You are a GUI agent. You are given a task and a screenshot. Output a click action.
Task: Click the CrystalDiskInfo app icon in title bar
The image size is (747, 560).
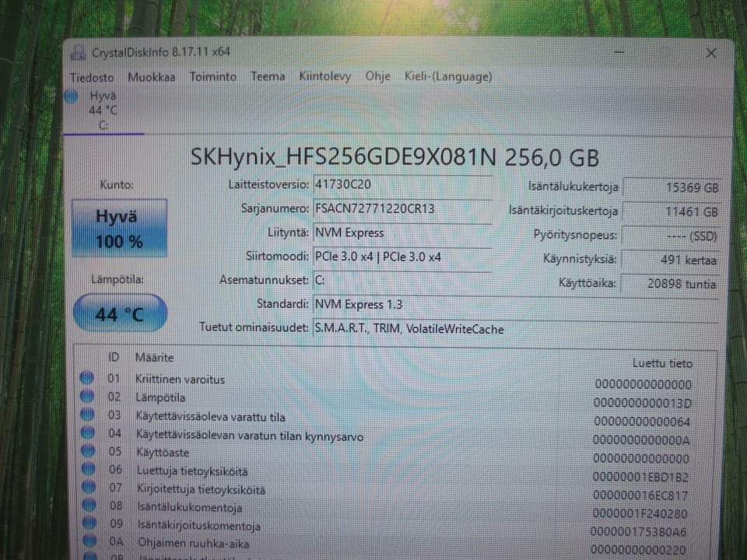[78, 52]
